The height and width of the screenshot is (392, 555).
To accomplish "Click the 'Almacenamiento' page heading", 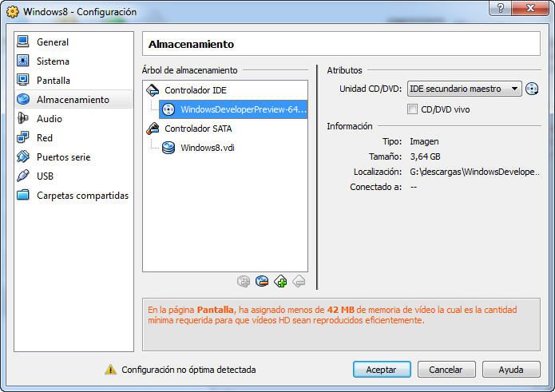I will coord(191,44).
